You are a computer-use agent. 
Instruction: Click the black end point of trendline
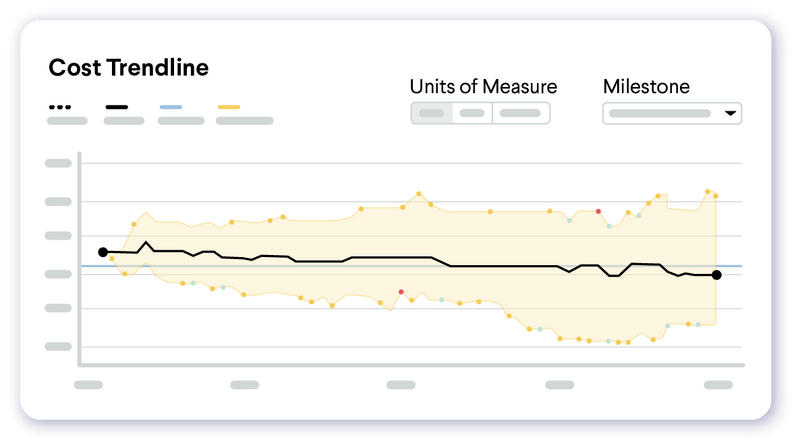tap(716, 275)
